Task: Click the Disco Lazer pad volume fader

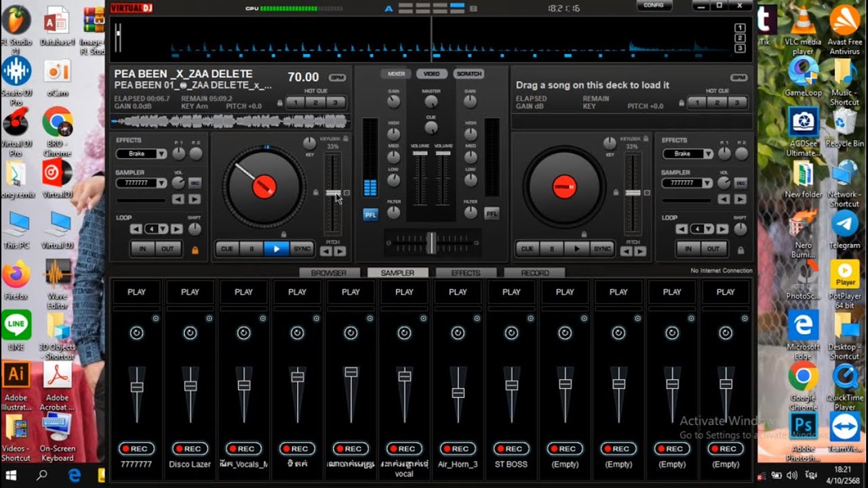Action: [x=190, y=386]
